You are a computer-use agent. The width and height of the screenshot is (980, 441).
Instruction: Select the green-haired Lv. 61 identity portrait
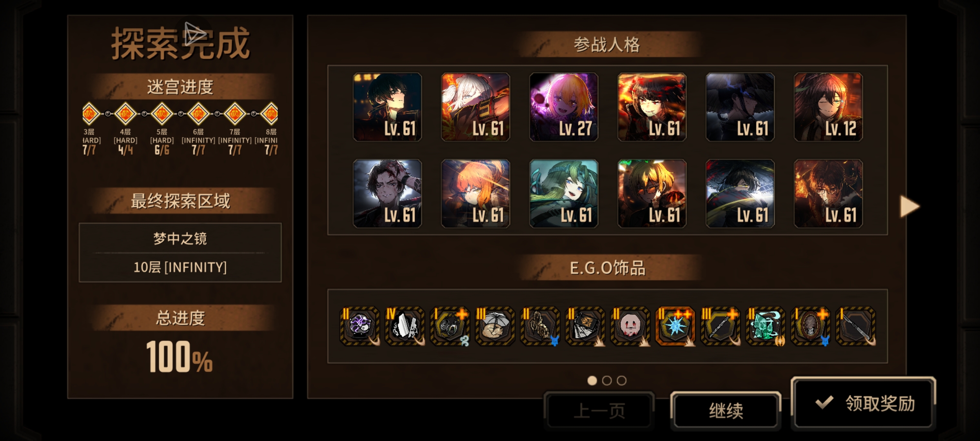[563, 194]
